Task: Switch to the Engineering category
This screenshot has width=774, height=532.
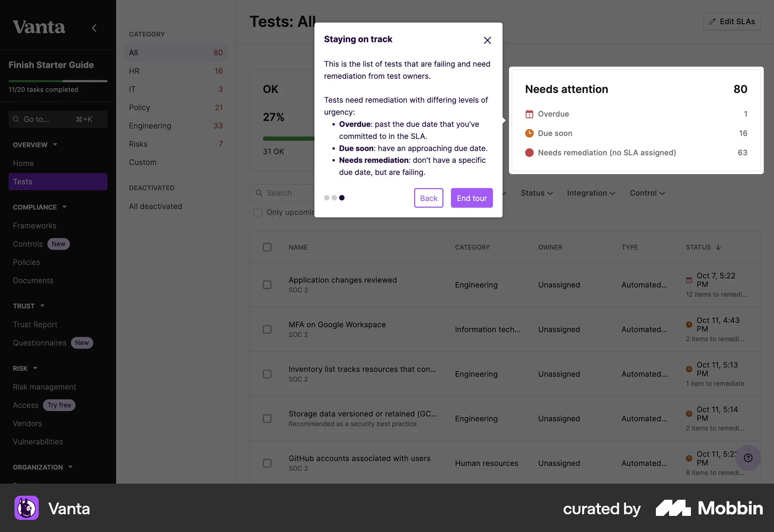Action: tap(150, 126)
